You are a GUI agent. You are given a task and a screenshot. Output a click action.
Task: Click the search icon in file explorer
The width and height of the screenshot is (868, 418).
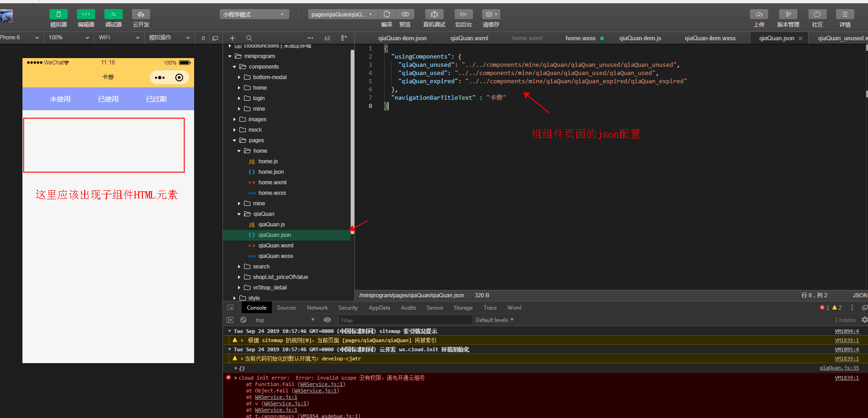tap(249, 38)
